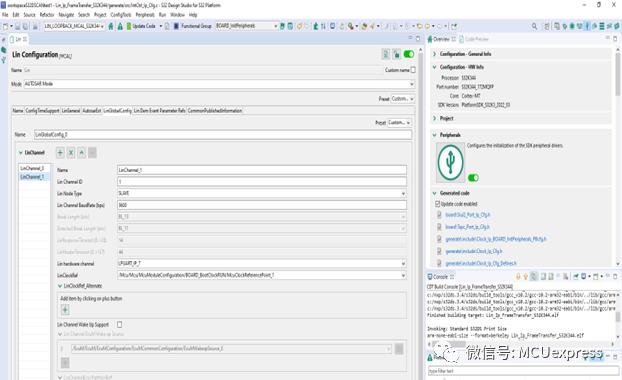Click the Peripherals cactus-like USB icon
This screenshot has height=380, width=622.
[450, 162]
